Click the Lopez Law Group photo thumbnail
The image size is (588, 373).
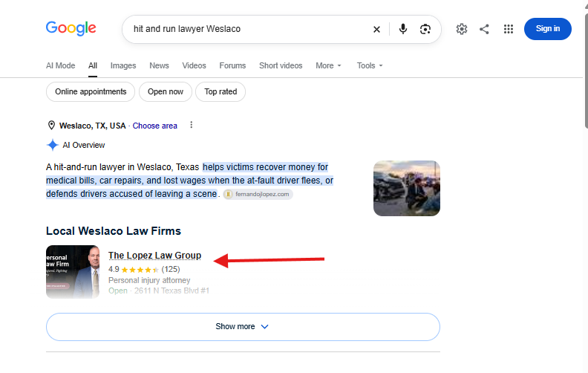(x=73, y=272)
